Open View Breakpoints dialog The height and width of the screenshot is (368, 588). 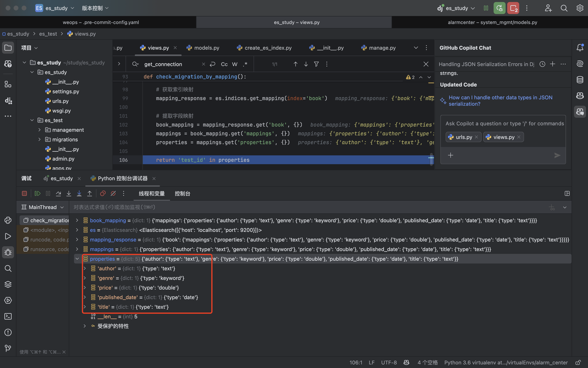pyautogui.click(x=103, y=193)
